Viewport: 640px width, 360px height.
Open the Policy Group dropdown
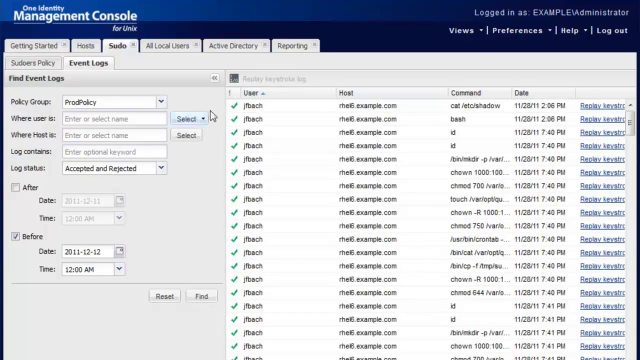click(161, 102)
